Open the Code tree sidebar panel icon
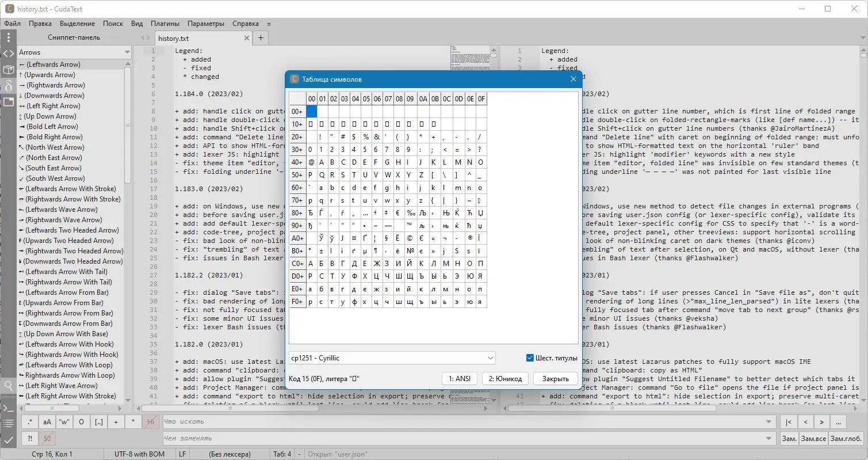Viewport: 868px width, 460px height. click(x=8, y=54)
